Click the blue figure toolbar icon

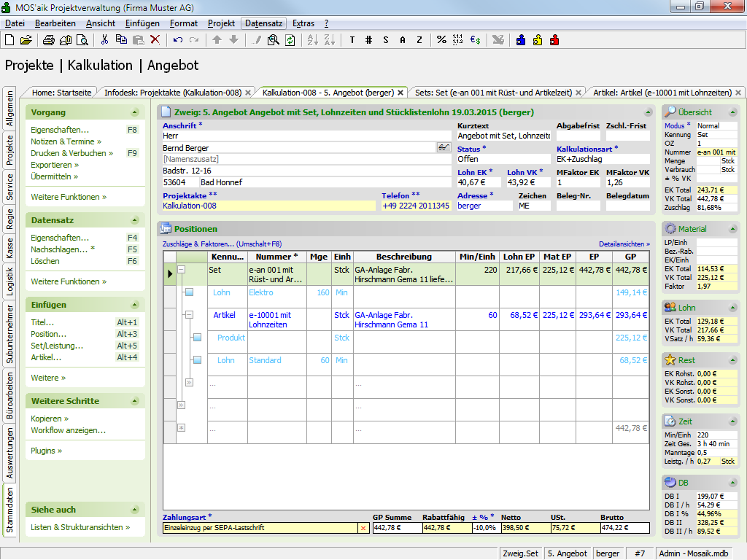[x=521, y=40]
